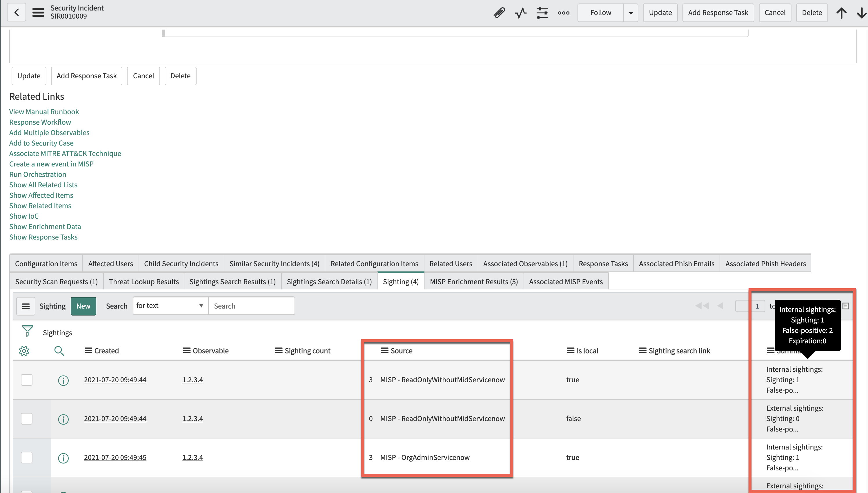Screen dimensions: 868x493
Task: Check the OrgAdminServicenow row checkbox
Action: click(27, 458)
